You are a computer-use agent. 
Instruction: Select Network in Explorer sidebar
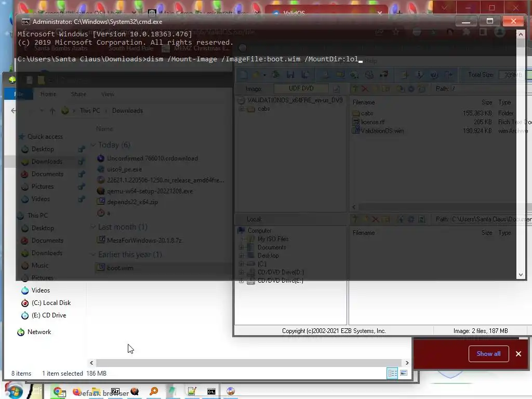pos(39,332)
